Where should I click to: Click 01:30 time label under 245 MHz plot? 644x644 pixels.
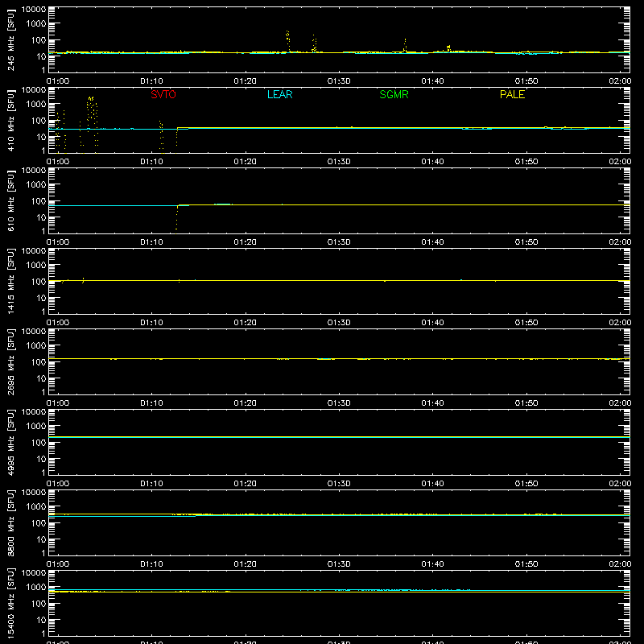click(x=339, y=81)
